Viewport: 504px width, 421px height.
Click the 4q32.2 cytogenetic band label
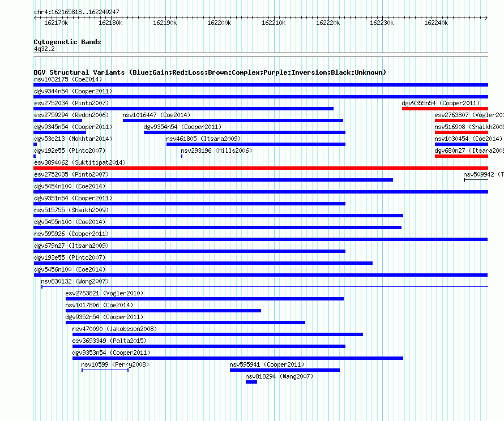pos(44,49)
